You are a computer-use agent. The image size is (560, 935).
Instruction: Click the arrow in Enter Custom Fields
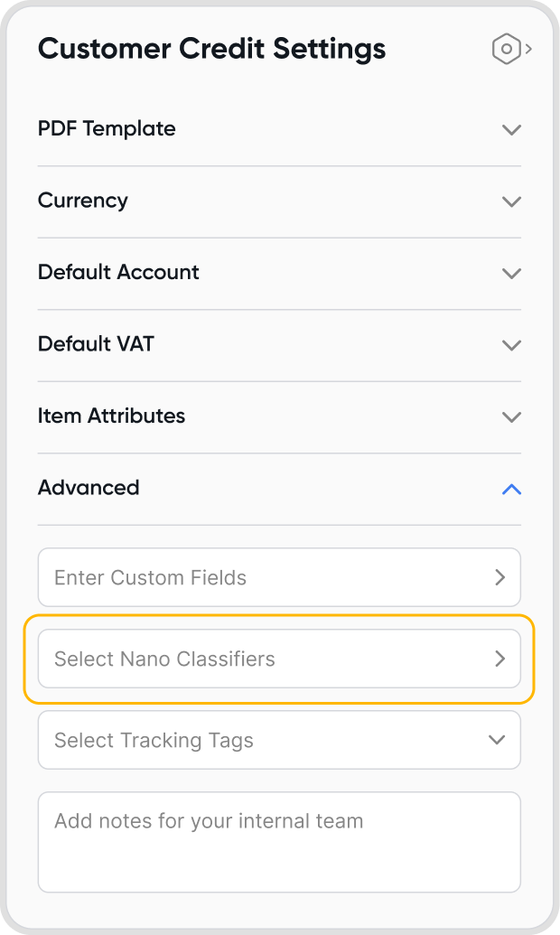pyautogui.click(x=499, y=577)
